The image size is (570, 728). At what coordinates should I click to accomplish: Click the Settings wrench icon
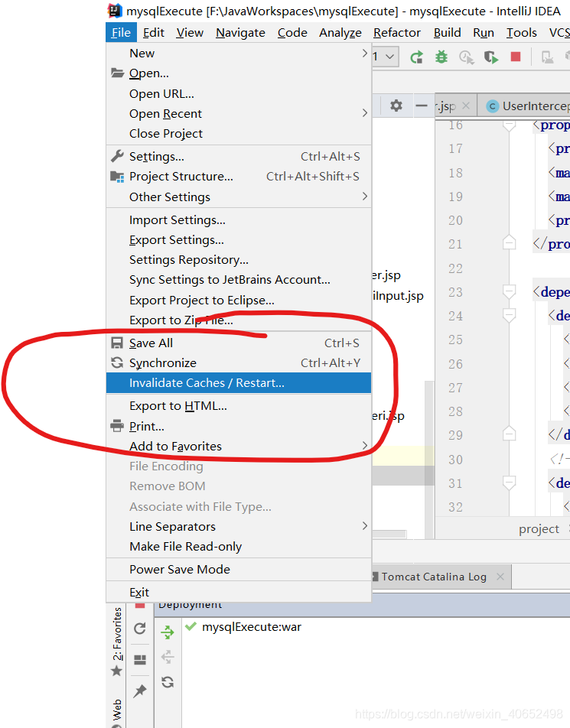pos(117,157)
